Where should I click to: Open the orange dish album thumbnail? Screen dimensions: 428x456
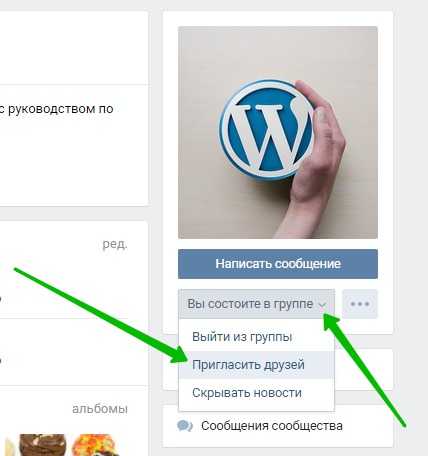coord(95,445)
